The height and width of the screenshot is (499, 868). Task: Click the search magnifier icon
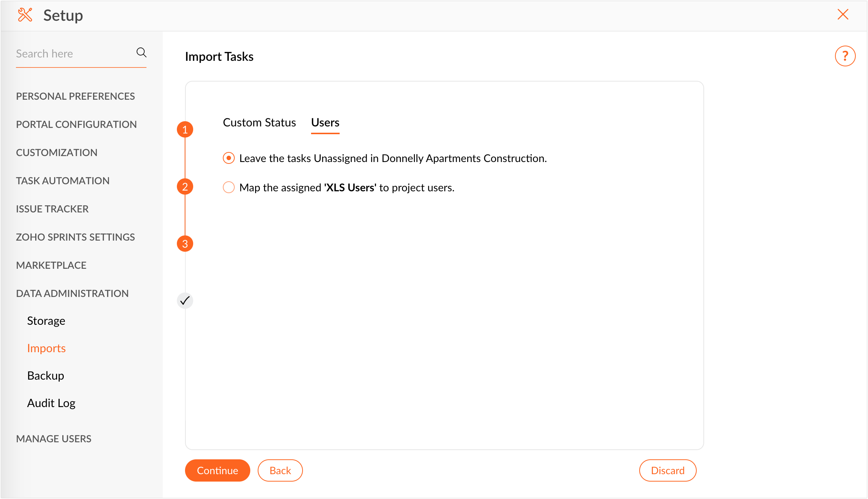pyautogui.click(x=141, y=53)
